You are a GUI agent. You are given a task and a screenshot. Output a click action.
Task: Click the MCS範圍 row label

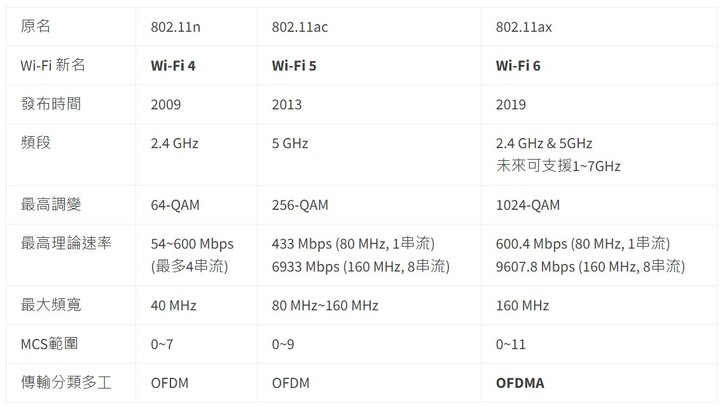(49, 344)
